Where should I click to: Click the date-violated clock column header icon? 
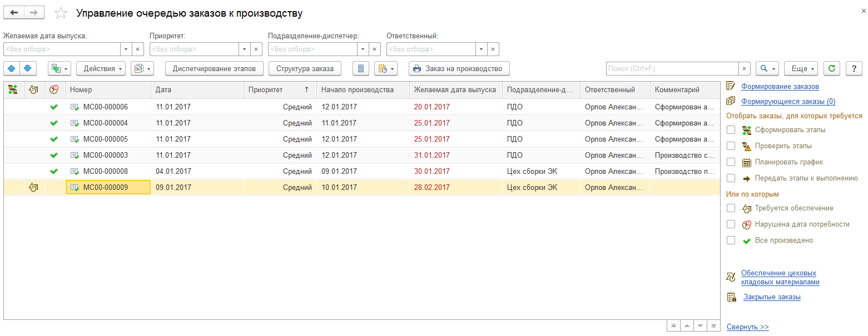[54, 89]
